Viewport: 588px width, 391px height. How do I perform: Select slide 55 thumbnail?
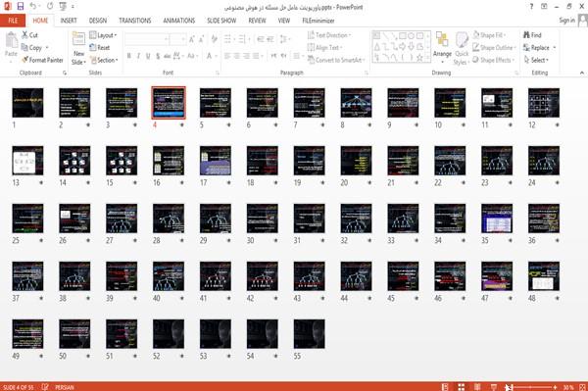309,333
